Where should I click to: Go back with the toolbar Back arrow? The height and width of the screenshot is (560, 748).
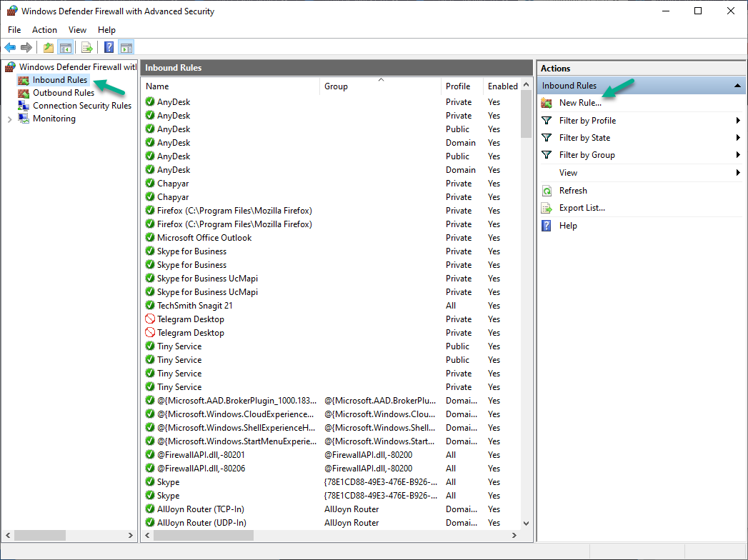(x=10, y=47)
